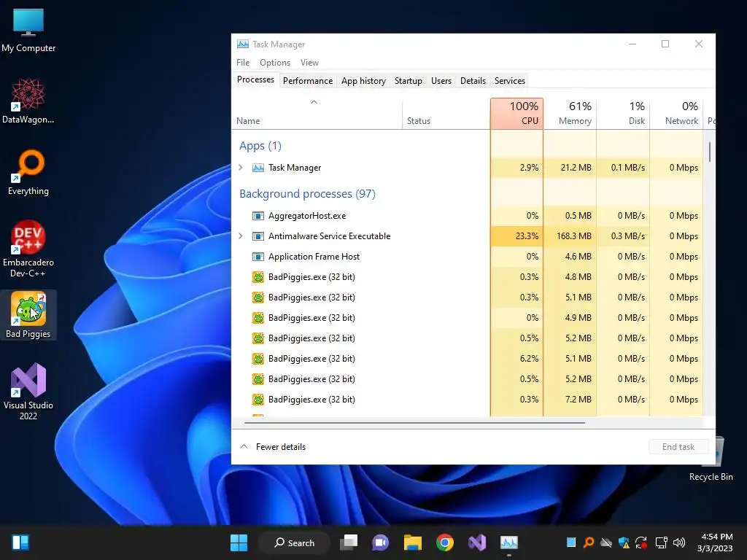Open the View menu
This screenshot has height=560, width=747.
click(309, 63)
